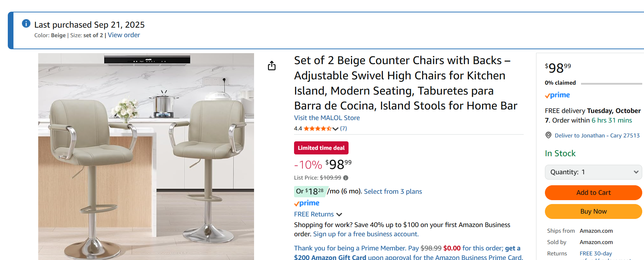Image resolution: width=644 pixels, height=260 pixels.
Task: Visit the MALOL Store link
Action: click(327, 118)
